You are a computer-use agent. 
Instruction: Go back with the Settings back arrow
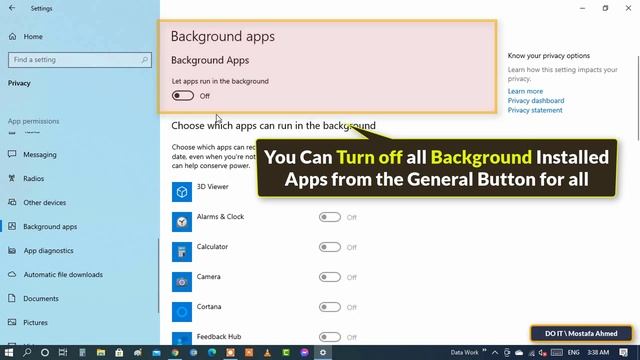[12, 8]
